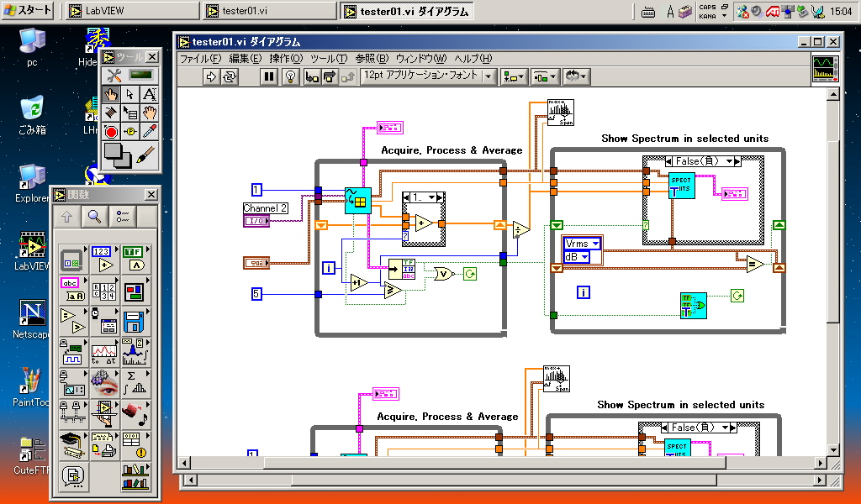Viewport: 861px width, 504px height.
Task: Open the foreground/background color swatch
Action: point(118,155)
